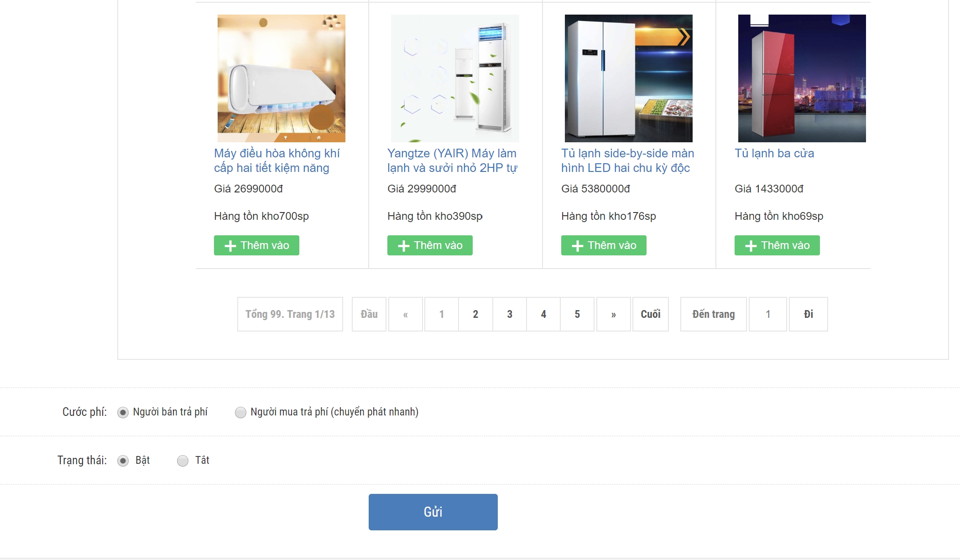
Task: Jump to last page via Cuối
Action: click(x=651, y=314)
